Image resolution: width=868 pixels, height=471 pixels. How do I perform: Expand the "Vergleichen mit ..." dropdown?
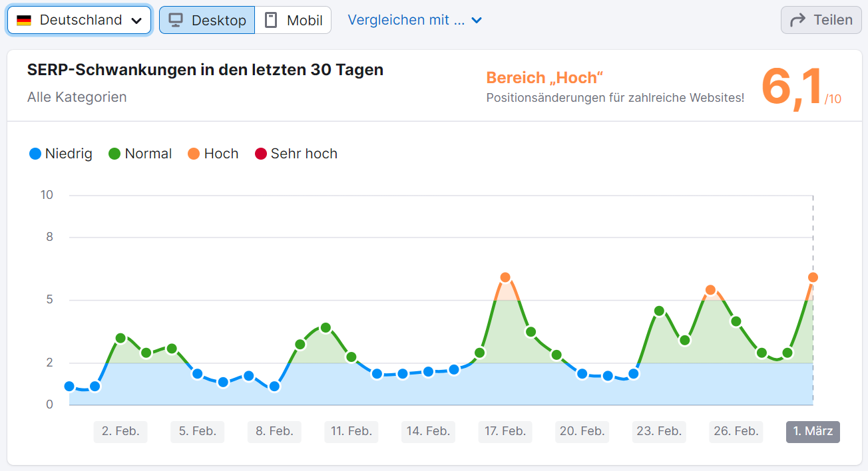[x=415, y=20]
